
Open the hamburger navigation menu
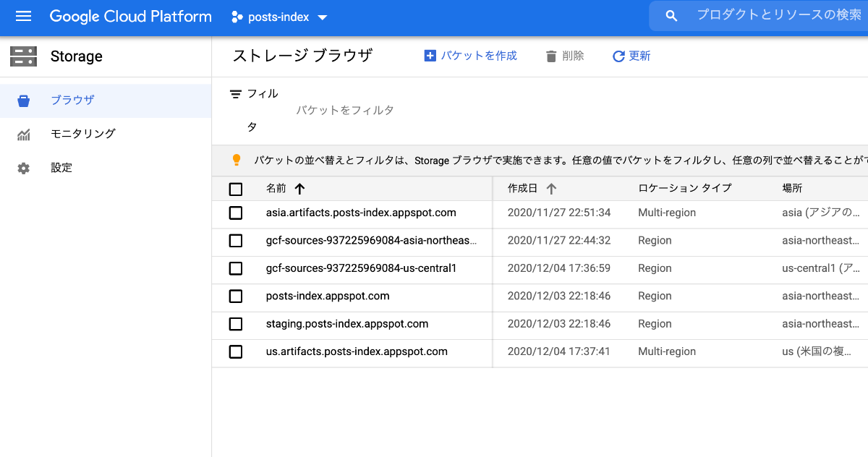(x=23, y=17)
